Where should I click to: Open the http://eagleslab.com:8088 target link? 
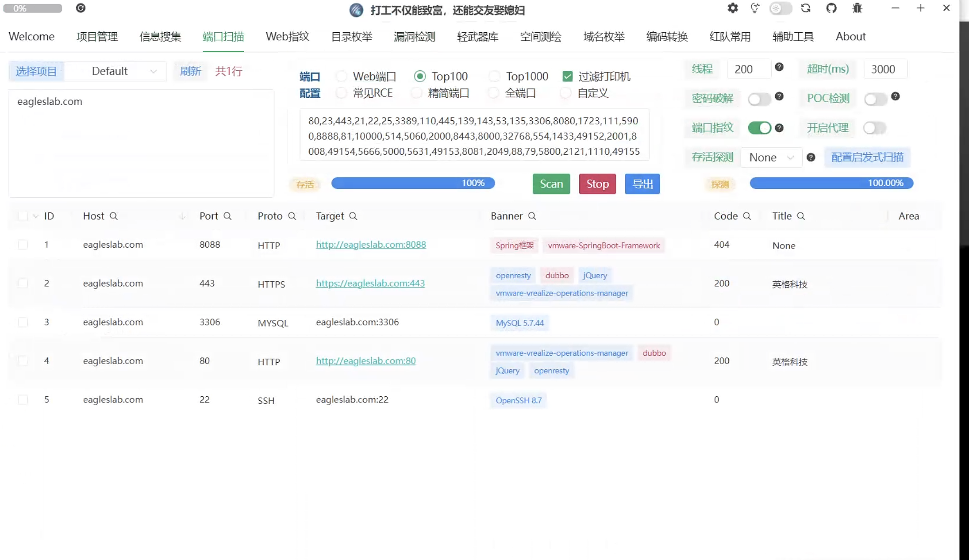pyautogui.click(x=371, y=245)
